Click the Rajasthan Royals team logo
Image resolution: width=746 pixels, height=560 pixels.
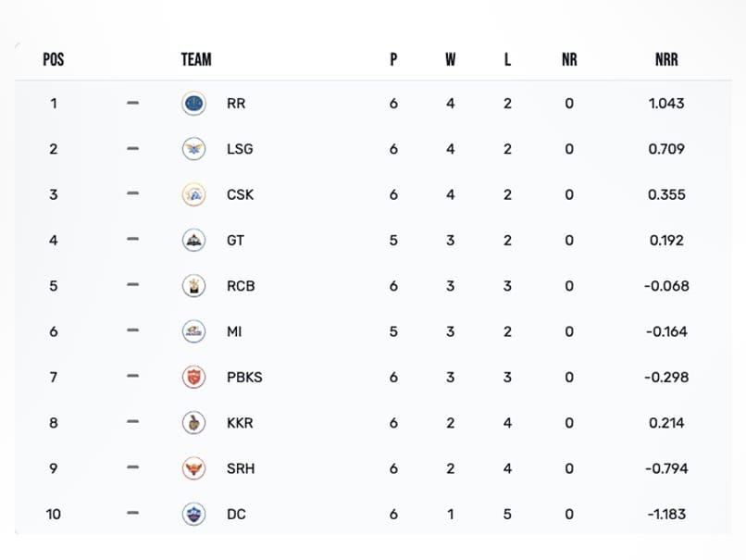pos(193,104)
